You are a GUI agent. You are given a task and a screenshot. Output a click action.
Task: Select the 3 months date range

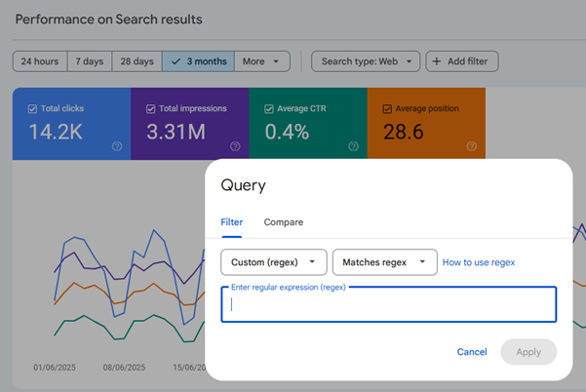coord(199,61)
